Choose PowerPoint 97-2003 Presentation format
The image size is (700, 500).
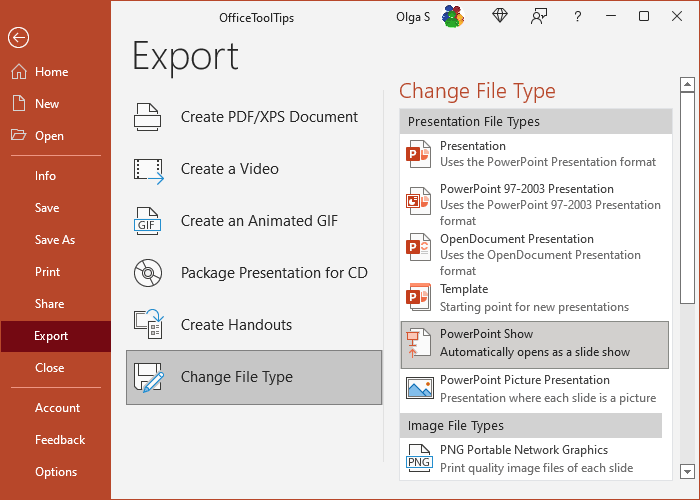click(535, 204)
